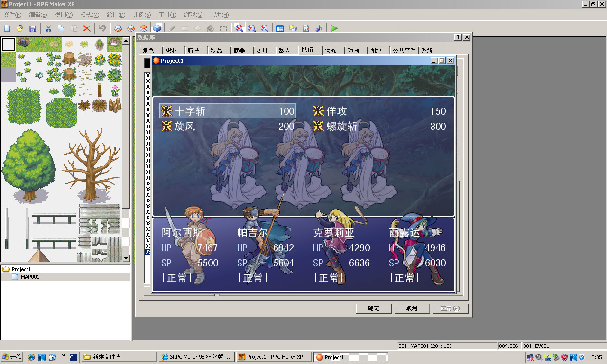Screen dimensions: 607x364
Task: Open the sound test music-note icon
Action: (319, 28)
